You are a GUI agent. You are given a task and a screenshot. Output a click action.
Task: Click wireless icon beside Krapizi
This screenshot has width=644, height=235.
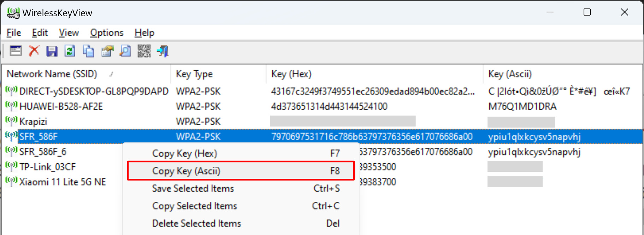point(11,121)
